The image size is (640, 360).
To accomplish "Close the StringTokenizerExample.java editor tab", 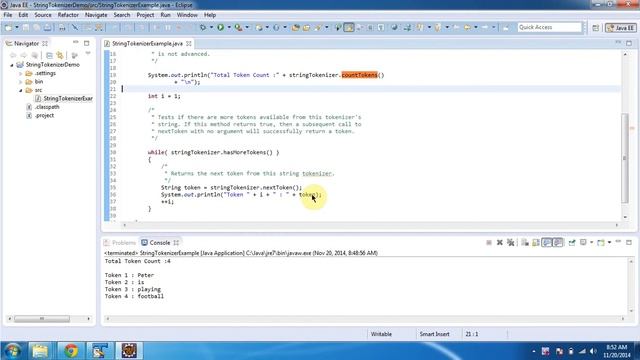I will 189,43.
